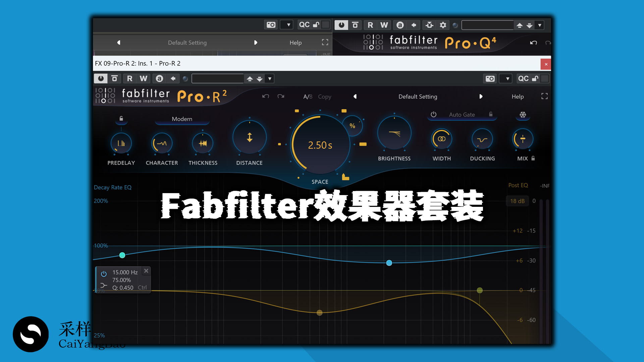Toggle the band power button in 15.000 Hz popup

point(104,274)
